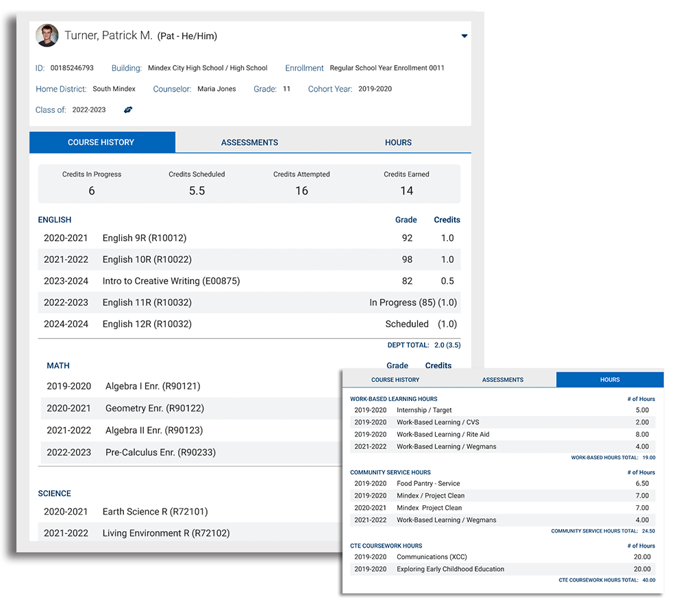The height and width of the screenshot is (616, 685).
Task: Select the Course History tab
Action: [102, 142]
